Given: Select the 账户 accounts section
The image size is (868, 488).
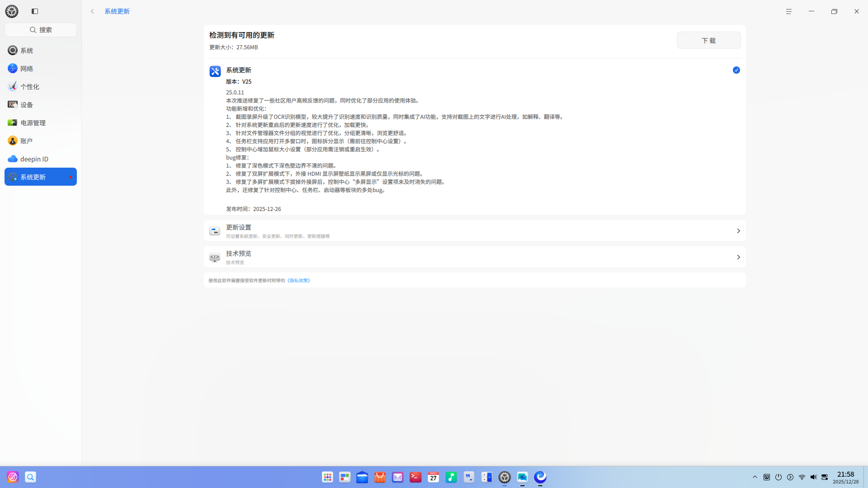Looking at the screenshot, I should (x=26, y=141).
